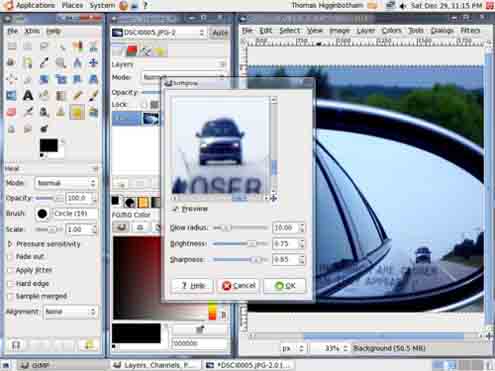Viewport: 495px width, 371px height.
Task: Click the toolbox foreground color swatch
Action: pos(49,145)
